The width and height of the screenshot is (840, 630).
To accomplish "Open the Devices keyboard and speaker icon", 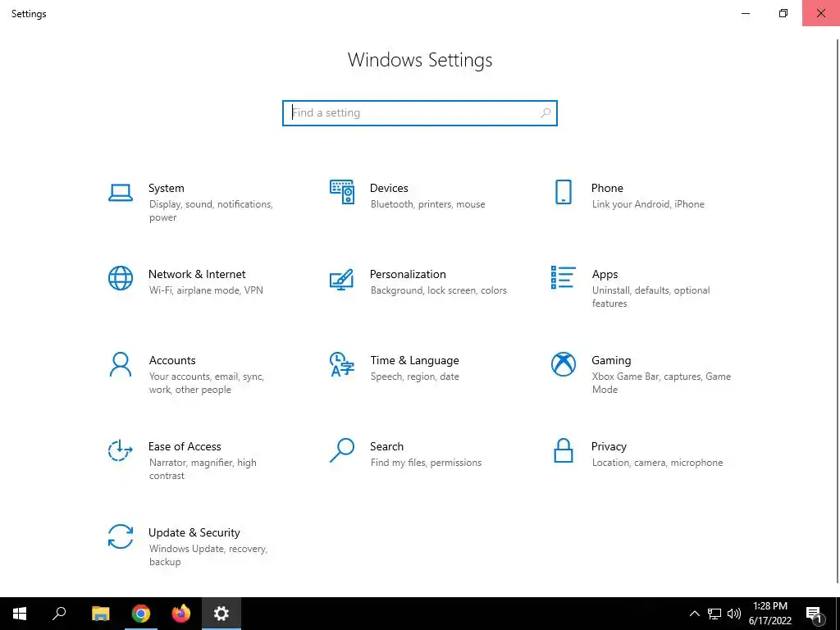I will click(342, 192).
